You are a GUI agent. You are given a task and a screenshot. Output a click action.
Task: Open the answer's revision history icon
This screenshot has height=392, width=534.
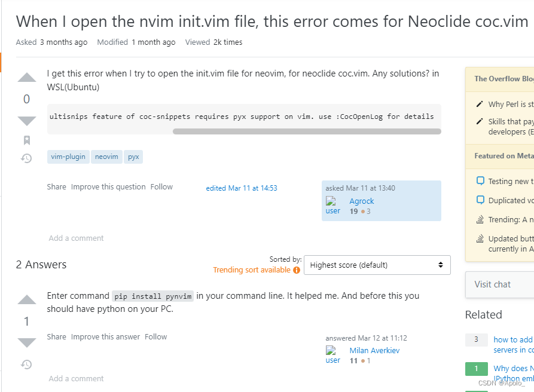coord(26,364)
